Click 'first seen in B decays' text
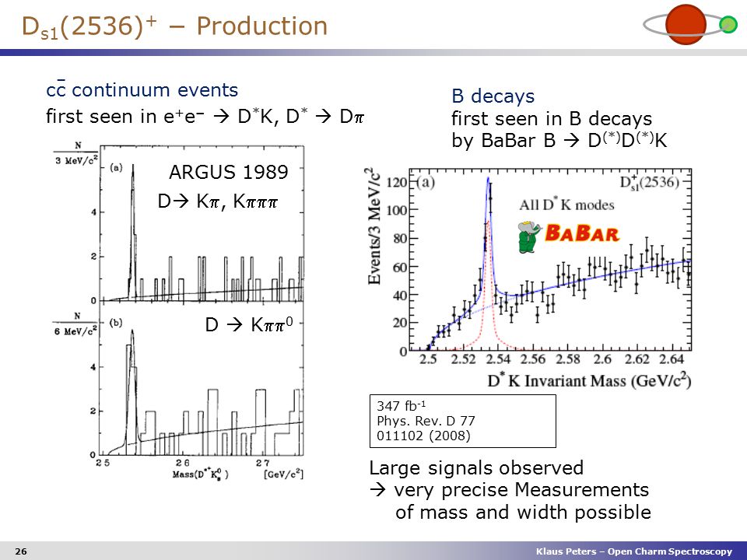 (552, 118)
